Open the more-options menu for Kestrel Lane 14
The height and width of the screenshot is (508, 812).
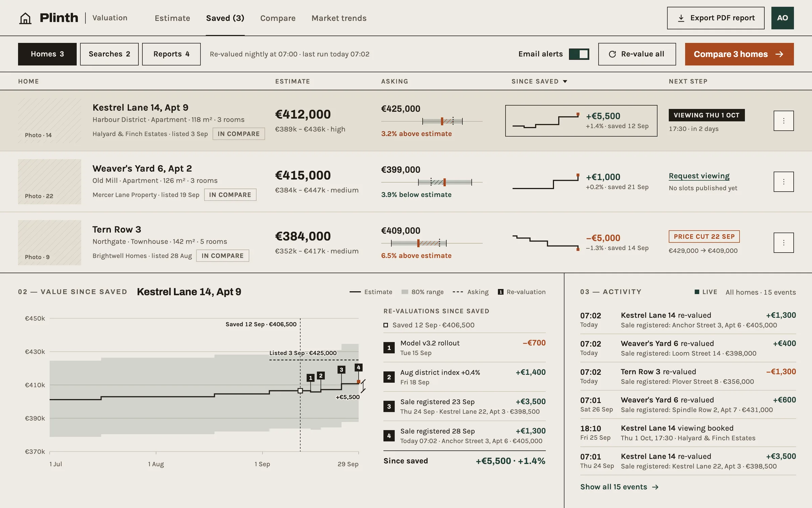[x=784, y=121]
